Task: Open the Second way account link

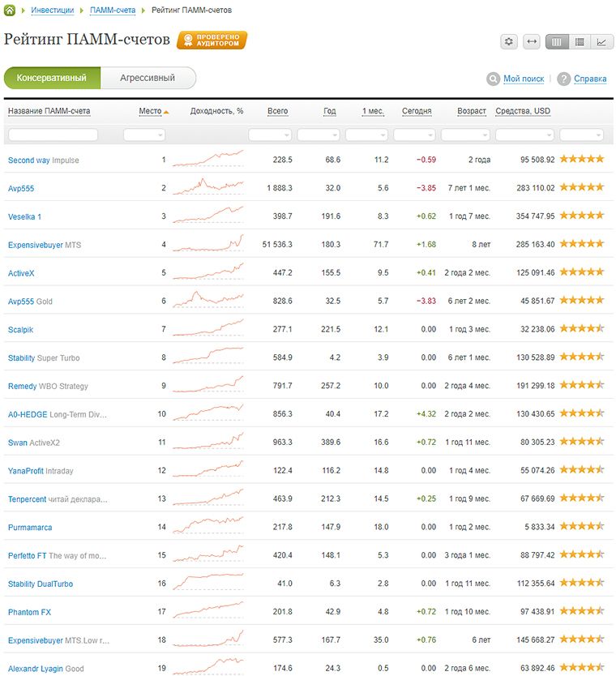Action: coord(29,160)
